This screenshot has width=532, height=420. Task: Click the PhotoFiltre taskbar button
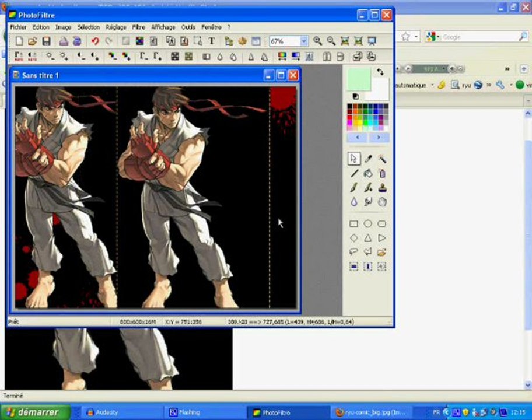[x=288, y=412]
